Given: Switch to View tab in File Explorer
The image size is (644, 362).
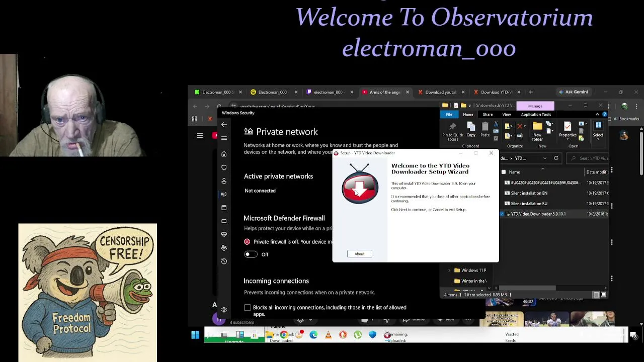Looking at the screenshot, I should point(506,115).
